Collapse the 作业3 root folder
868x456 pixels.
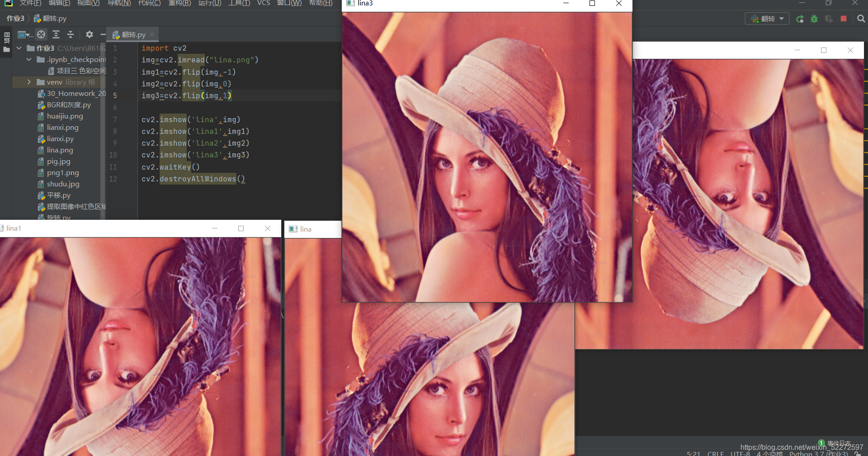tap(19, 48)
